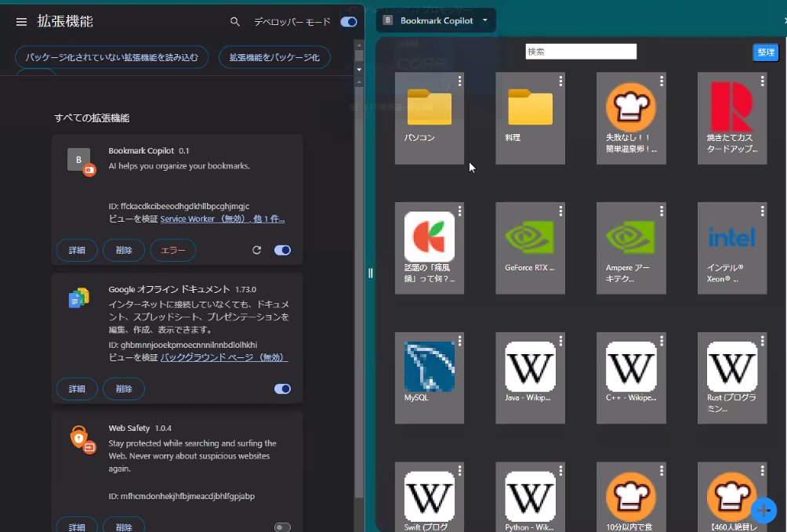Click the 検索 input in Bookmark Copilot
This screenshot has width=787, height=532.
(581, 51)
